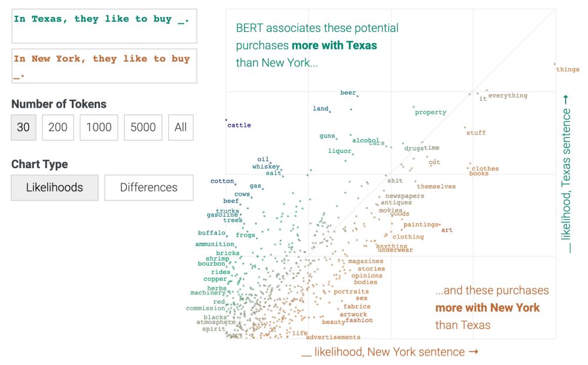Switch chart type to Differences
Screen dimensions: 588x365
149,187
